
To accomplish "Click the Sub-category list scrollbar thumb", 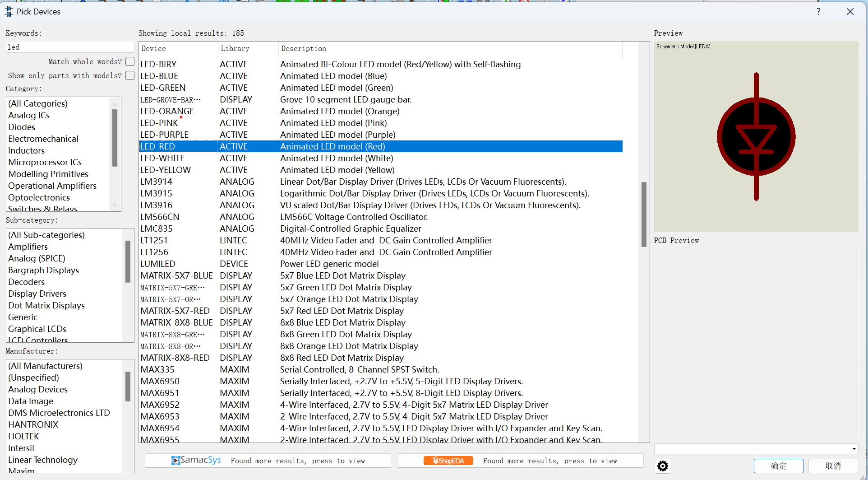I will tap(128, 261).
